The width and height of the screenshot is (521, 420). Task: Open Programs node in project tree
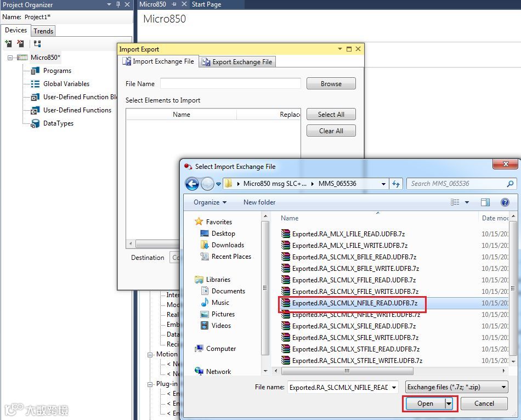[x=57, y=71]
